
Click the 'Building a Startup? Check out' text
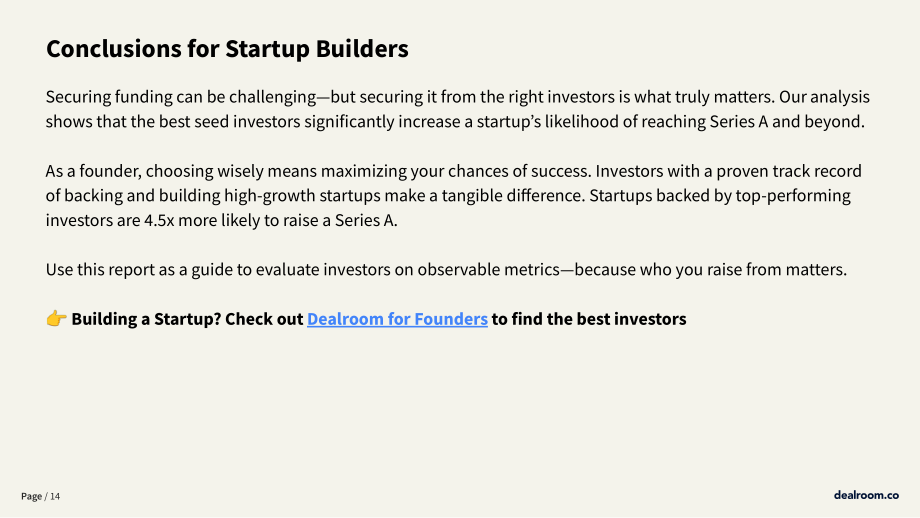tap(187, 319)
